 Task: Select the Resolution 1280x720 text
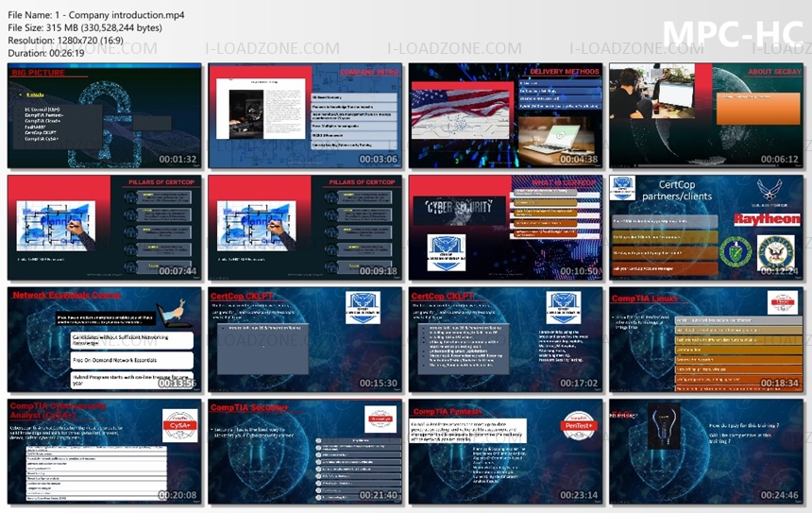click(x=66, y=41)
